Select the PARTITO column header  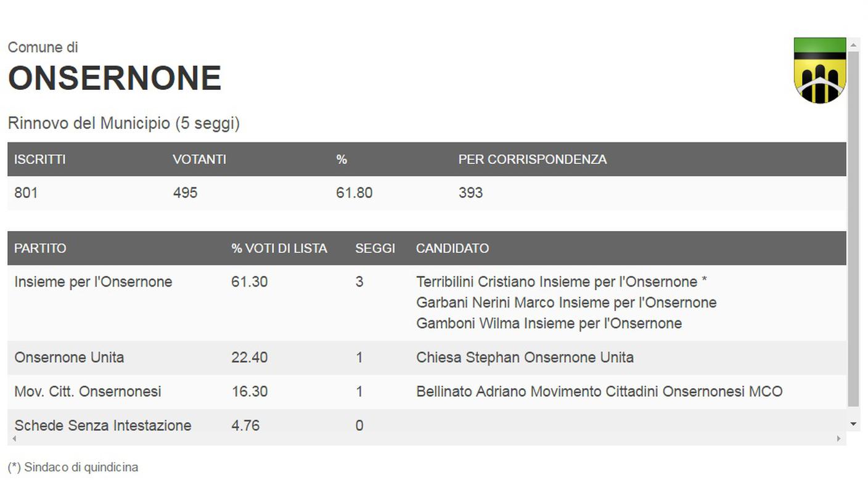click(x=40, y=248)
